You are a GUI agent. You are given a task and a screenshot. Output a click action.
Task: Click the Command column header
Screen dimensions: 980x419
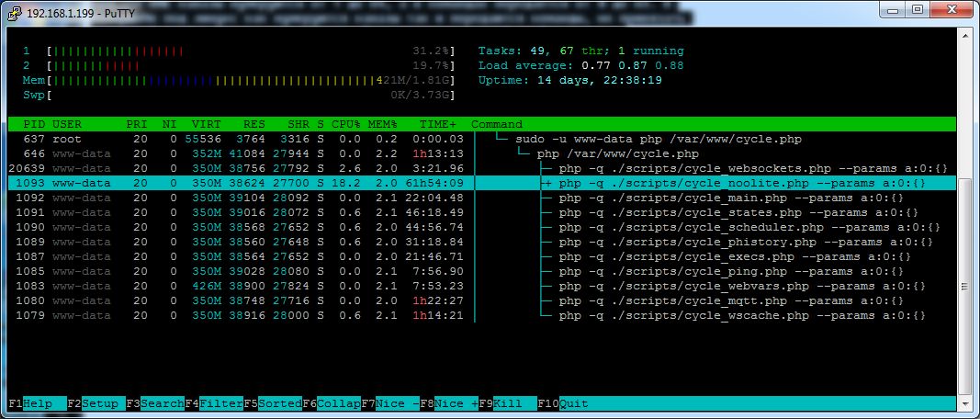pyautogui.click(x=497, y=124)
